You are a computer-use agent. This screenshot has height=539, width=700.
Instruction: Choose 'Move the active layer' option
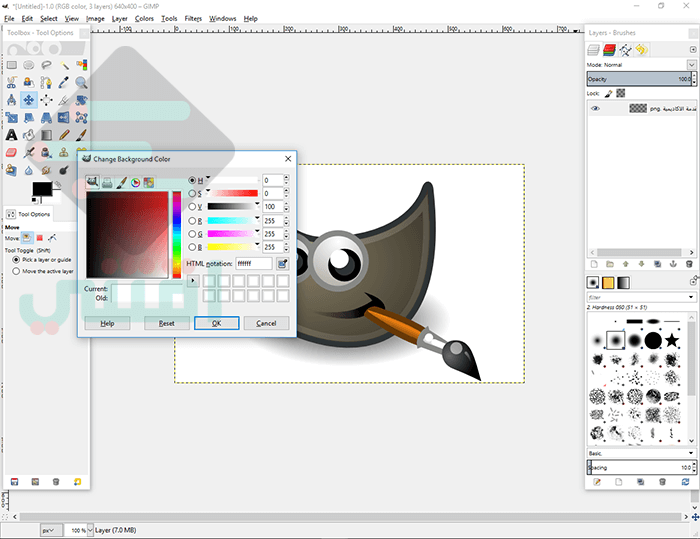coord(16,271)
